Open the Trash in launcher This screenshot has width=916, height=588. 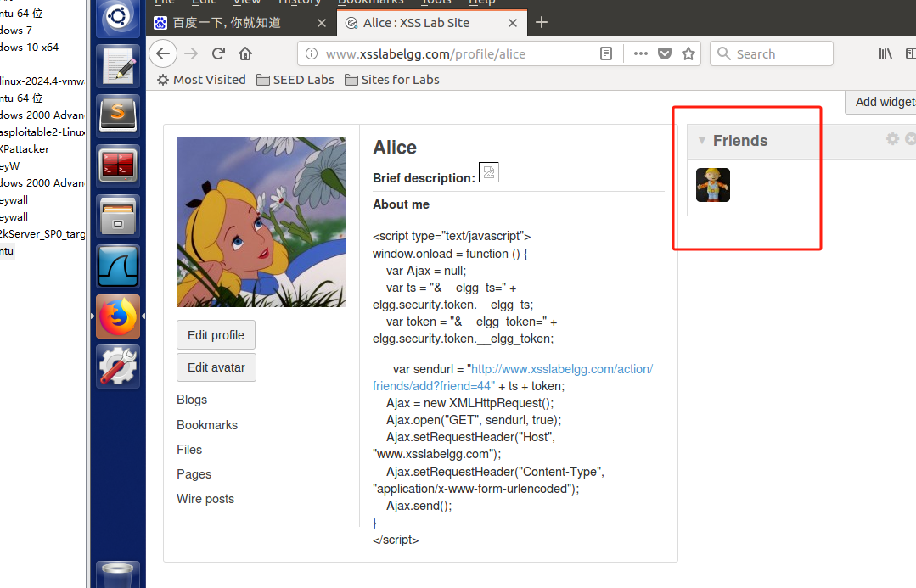pos(118,575)
